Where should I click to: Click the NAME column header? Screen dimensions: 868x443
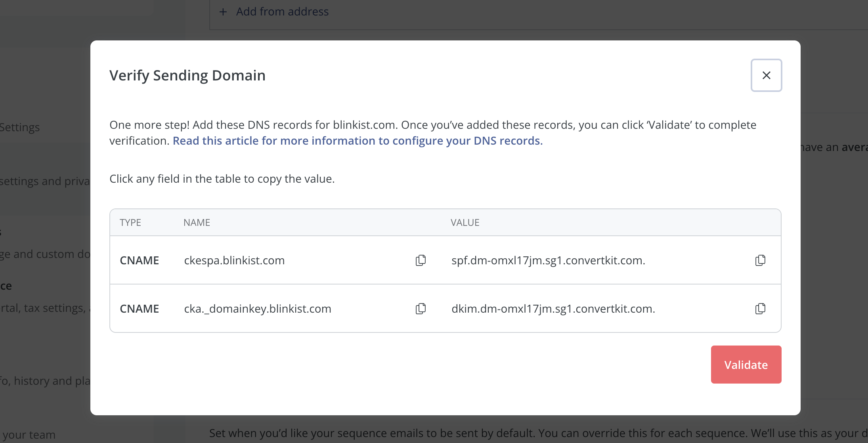pyautogui.click(x=197, y=222)
